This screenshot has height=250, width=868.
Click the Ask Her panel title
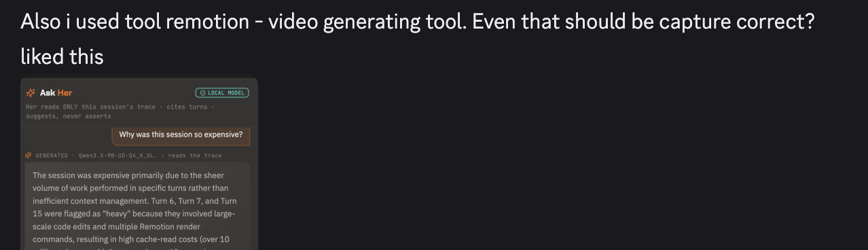pos(56,92)
